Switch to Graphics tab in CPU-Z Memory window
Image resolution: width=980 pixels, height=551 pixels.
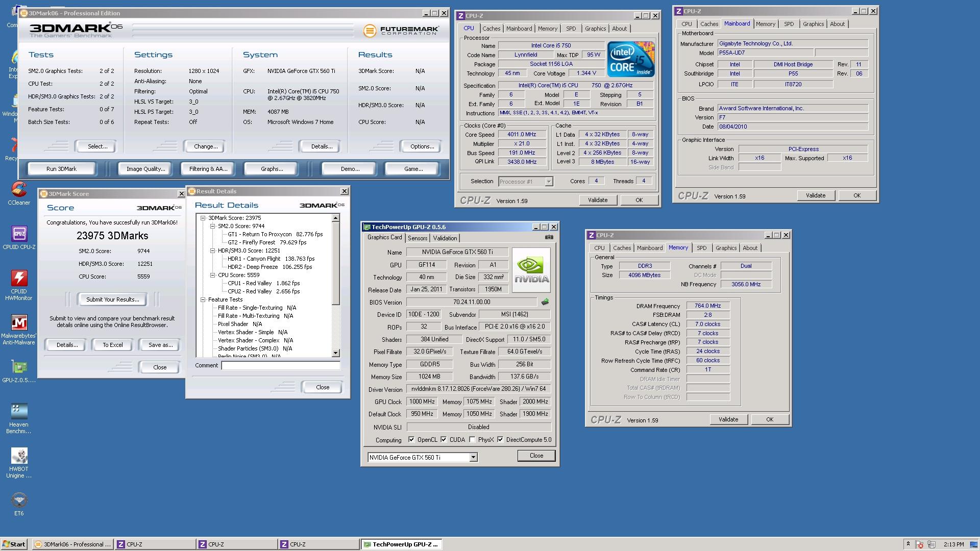click(x=726, y=248)
